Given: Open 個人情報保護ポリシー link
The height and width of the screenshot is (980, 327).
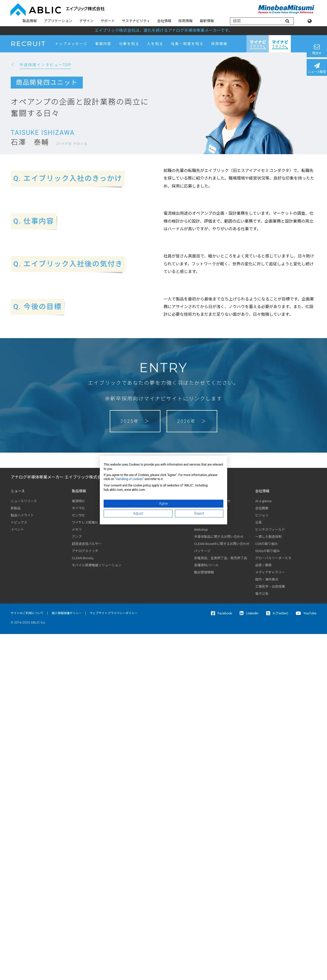Looking at the screenshot, I should 67,613.
